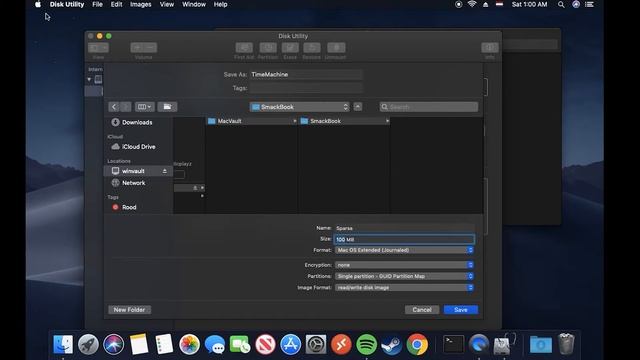Viewport: 640px width, 360px height.
Task: Open the Help menu
Action: 220,4
